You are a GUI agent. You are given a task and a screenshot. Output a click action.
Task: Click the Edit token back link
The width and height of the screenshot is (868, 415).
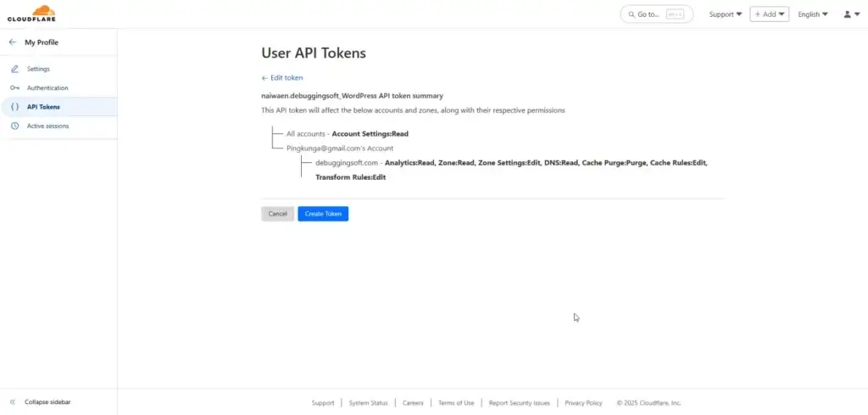click(282, 77)
